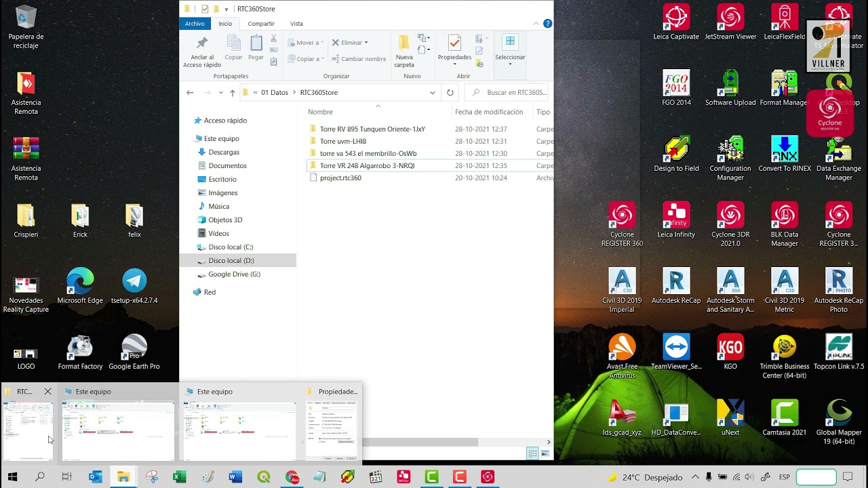
Task: Pin folder with Anclar al Acceso rápido
Action: coord(202,52)
